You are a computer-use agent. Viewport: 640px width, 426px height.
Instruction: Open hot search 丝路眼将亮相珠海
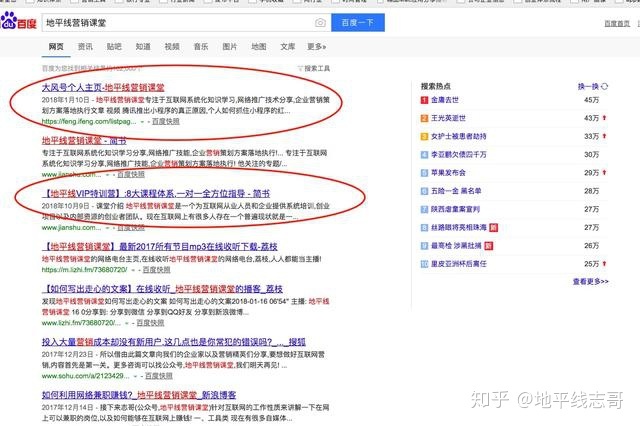(x=459, y=228)
